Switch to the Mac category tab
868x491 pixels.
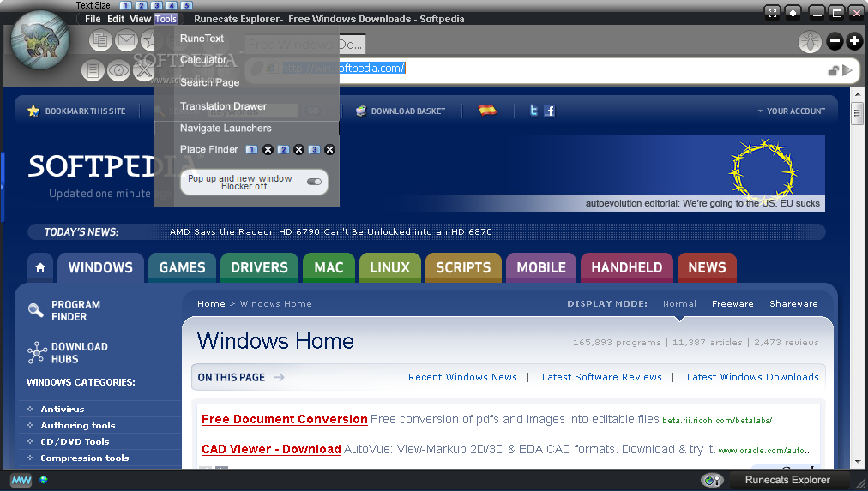pos(329,267)
